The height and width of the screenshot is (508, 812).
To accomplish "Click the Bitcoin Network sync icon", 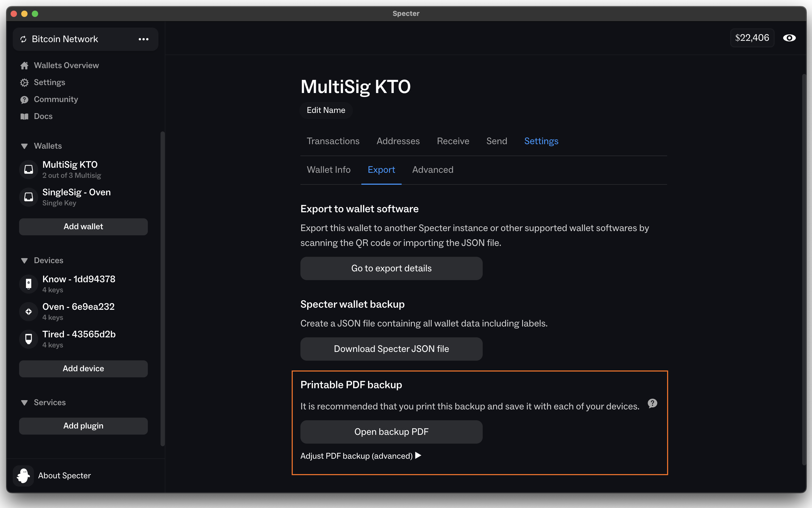I will [23, 39].
